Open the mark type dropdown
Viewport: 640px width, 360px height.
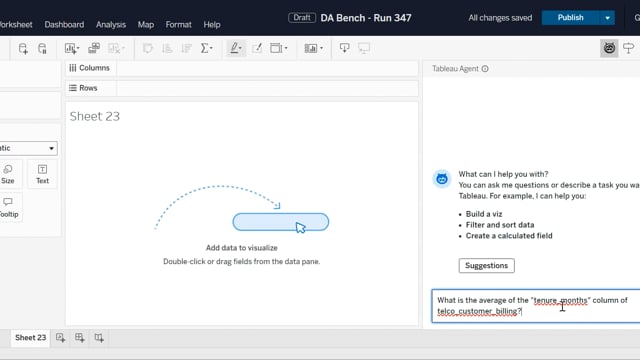pyautogui.click(x=28, y=148)
